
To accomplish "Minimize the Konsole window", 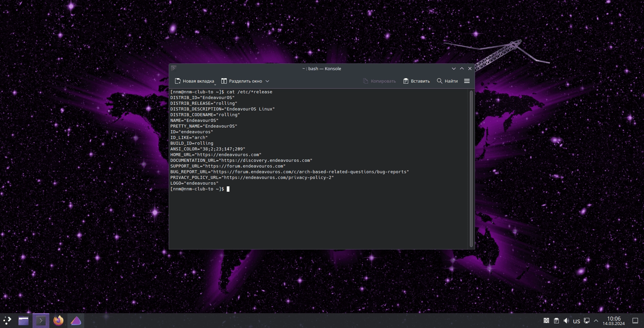I will (454, 68).
